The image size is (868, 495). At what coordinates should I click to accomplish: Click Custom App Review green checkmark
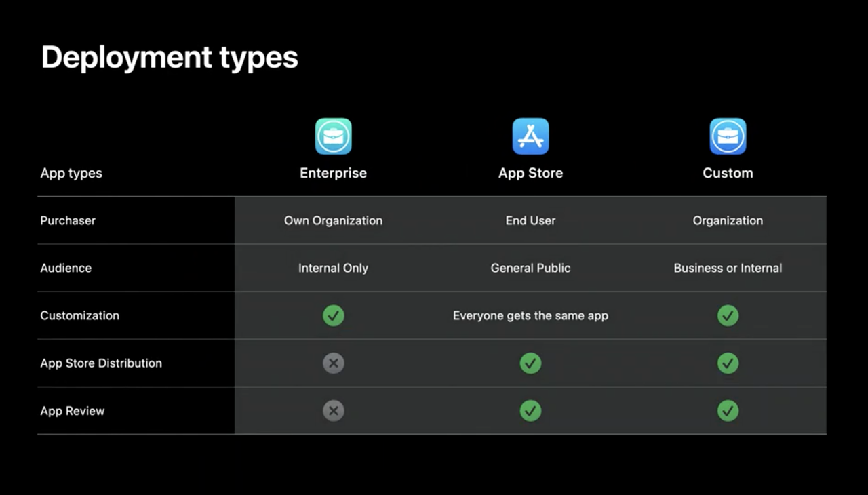pos(728,410)
